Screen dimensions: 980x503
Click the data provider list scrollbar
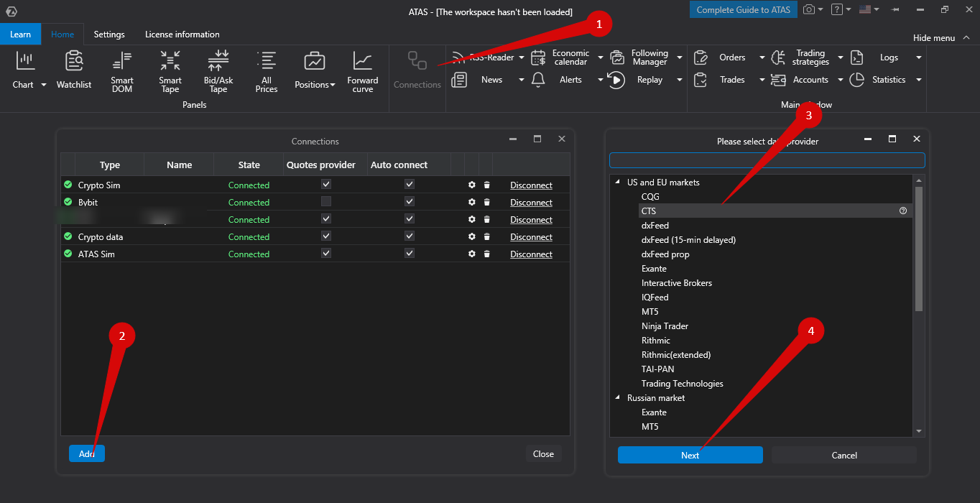[x=919, y=248]
